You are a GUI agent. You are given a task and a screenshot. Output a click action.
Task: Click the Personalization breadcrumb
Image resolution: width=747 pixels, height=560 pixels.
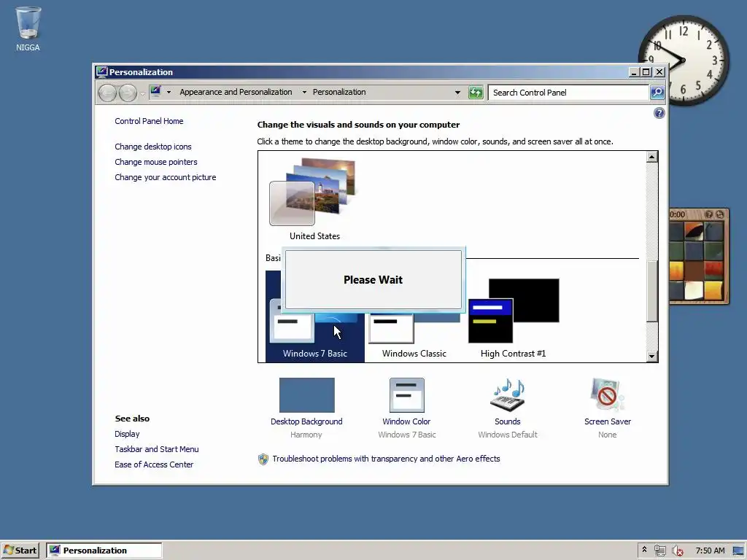(339, 92)
